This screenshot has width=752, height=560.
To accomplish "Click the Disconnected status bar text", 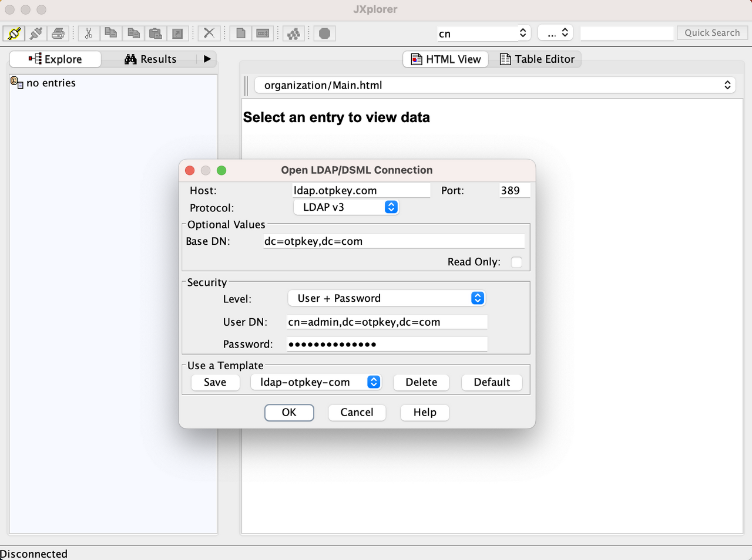I will pos(33,554).
